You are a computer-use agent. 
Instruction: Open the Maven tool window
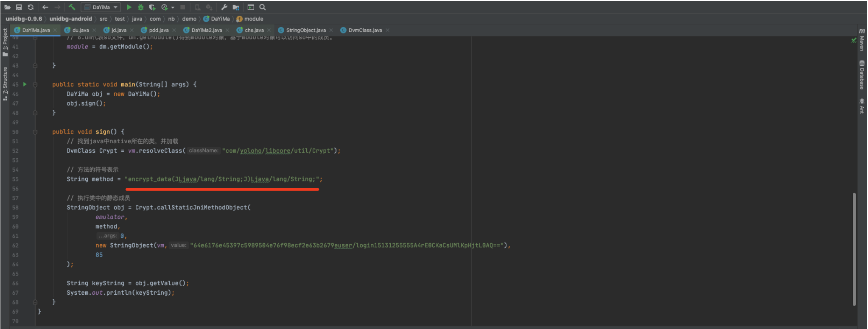click(x=862, y=40)
